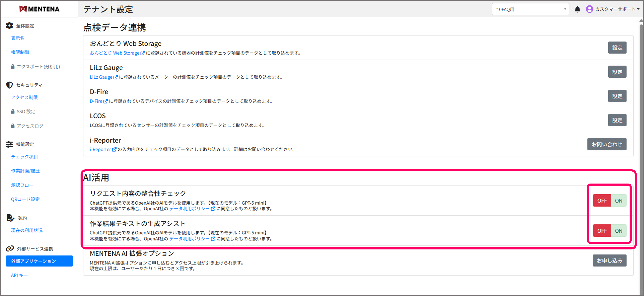This screenshot has width=644, height=296.
Task: Click the セキュリティ shield icon
Action: tap(9, 85)
